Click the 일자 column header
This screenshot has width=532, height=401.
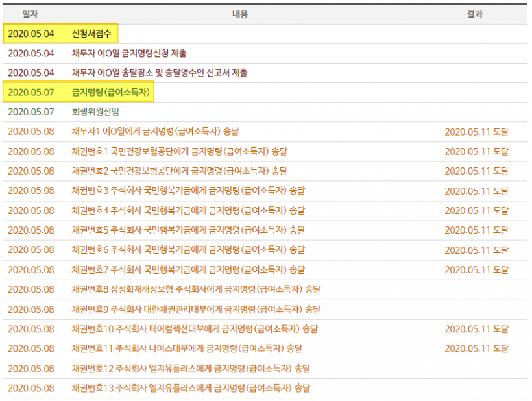pyautogui.click(x=30, y=14)
